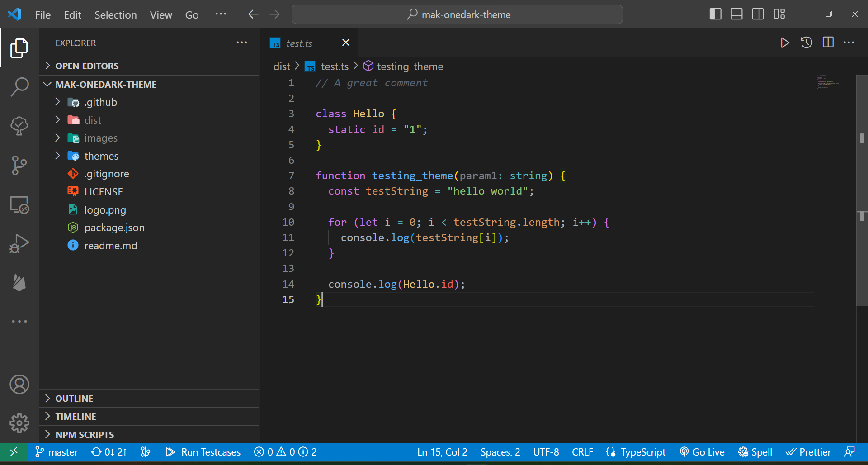868x465 pixels.
Task: Open Run and Debug view
Action: click(x=19, y=244)
